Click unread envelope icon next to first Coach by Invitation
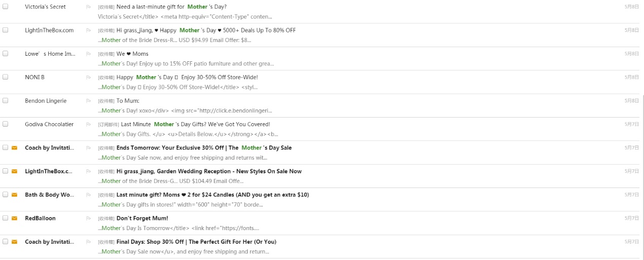Image resolution: width=644 pixels, height=260 pixels. (x=15, y=148)
